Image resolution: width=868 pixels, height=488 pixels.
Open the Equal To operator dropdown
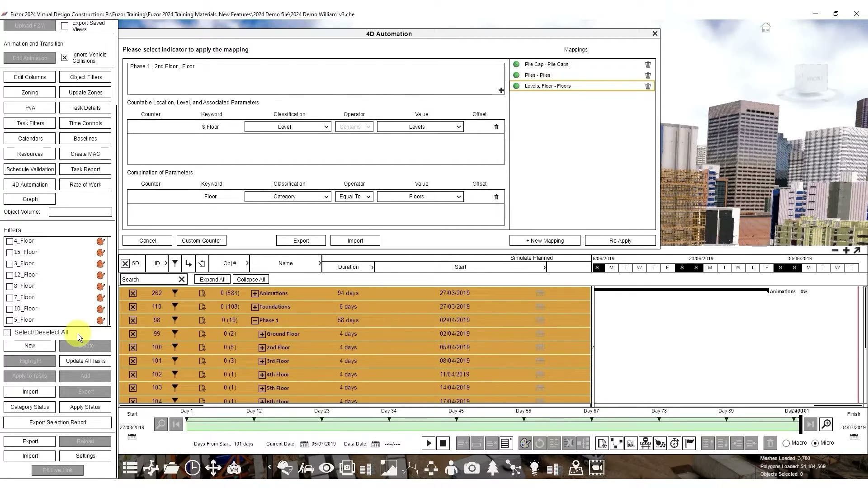[x=354, y=197]
